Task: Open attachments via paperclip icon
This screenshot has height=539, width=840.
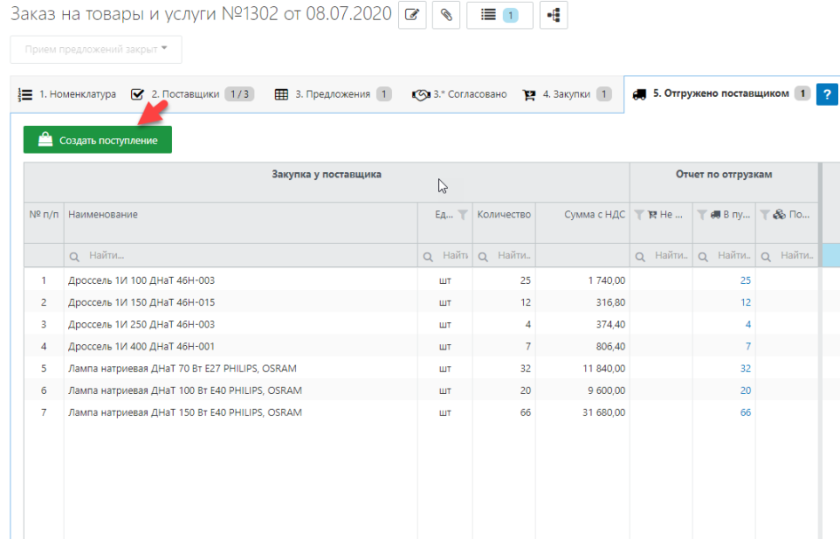Action: (445, 15)
